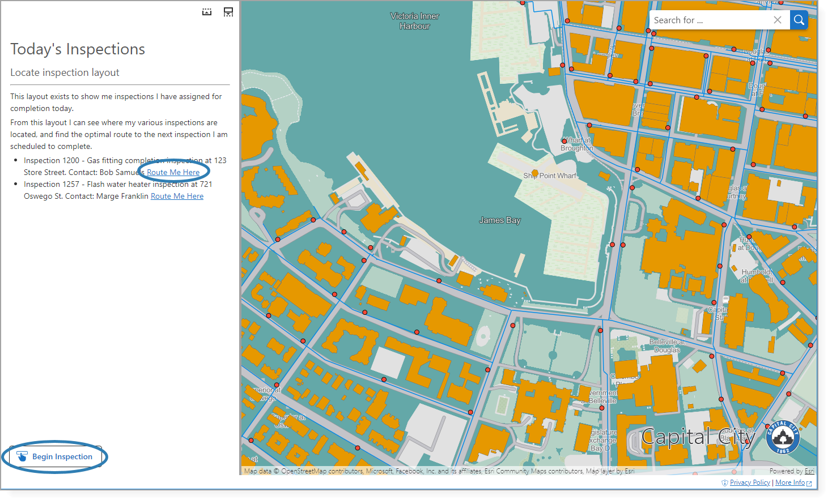The image size is (832, 504).
Task: Open Route Me Here for Inspection 1200
Action: pos(173,172)
